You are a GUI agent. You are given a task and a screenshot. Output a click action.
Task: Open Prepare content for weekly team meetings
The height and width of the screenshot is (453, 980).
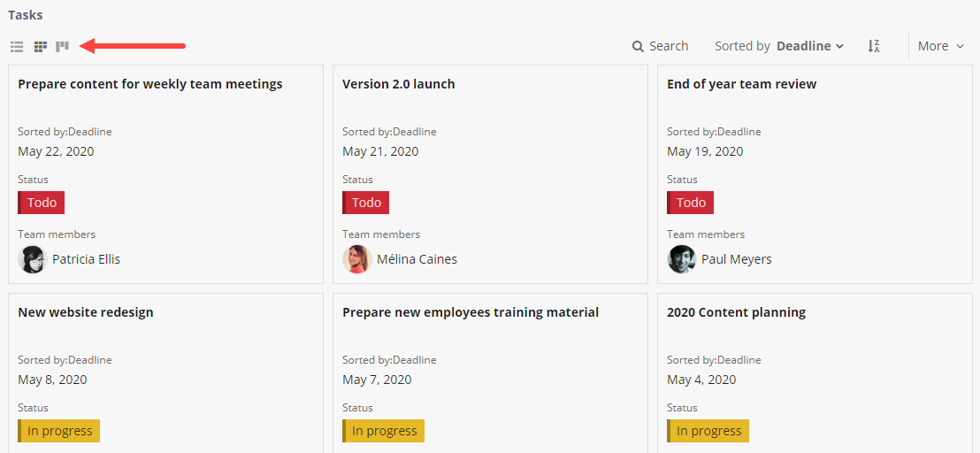pyautogui.click(x=149, y=84)
